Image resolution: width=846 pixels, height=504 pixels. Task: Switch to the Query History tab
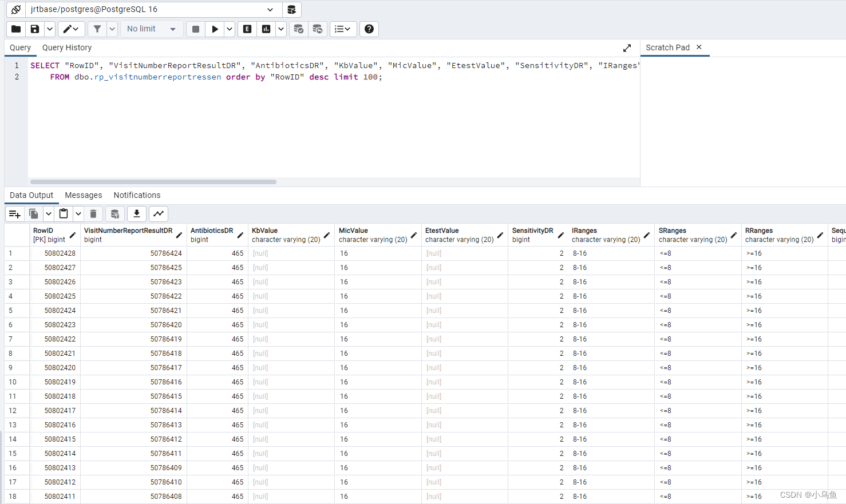tap(67, 48)
